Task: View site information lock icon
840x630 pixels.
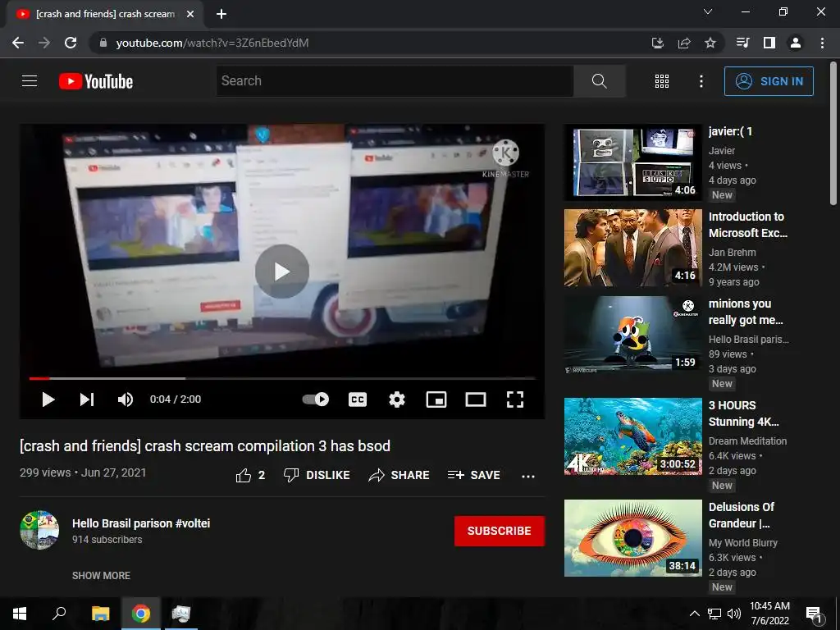Action: [x=103, y=43]
